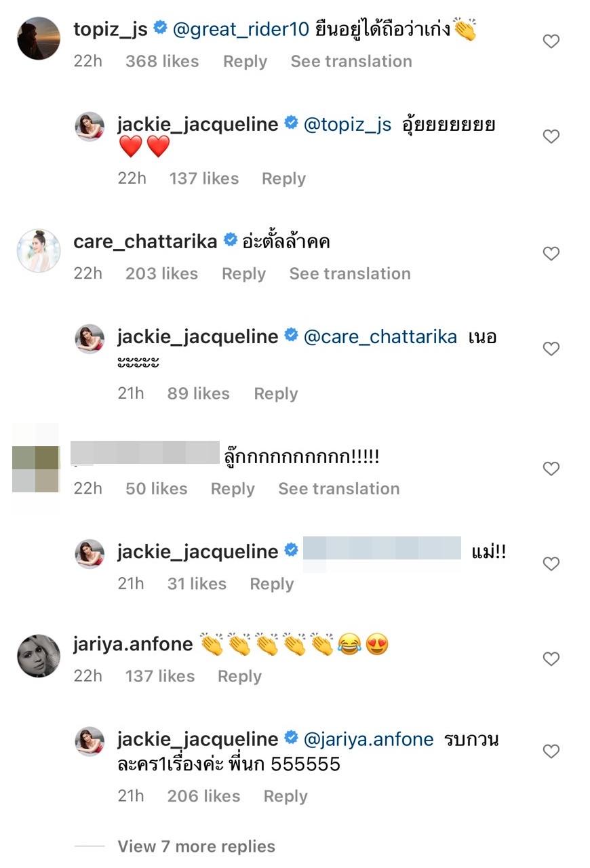View the 368 likes on topiz_js's comment
590x868 pixels.
[x=162, y=62]
